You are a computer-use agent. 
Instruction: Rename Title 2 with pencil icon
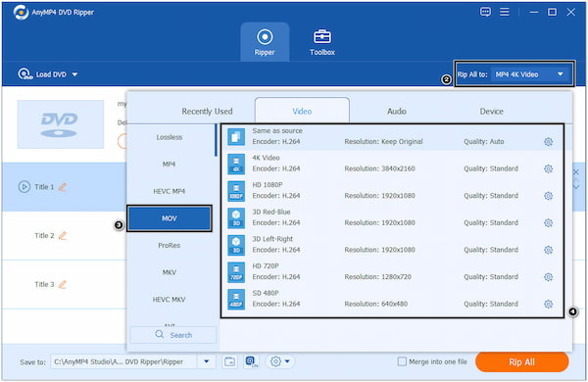pyautogui.click(x=63, y=235)
